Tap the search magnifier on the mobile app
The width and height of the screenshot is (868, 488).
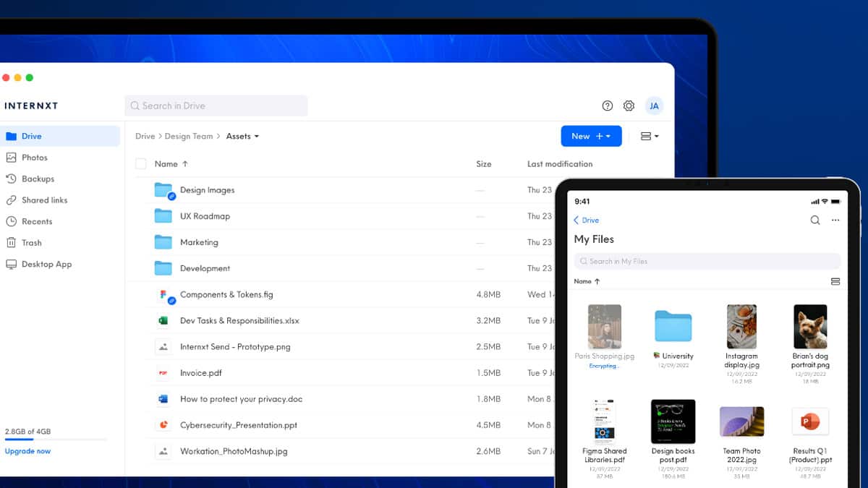point(814,220)
